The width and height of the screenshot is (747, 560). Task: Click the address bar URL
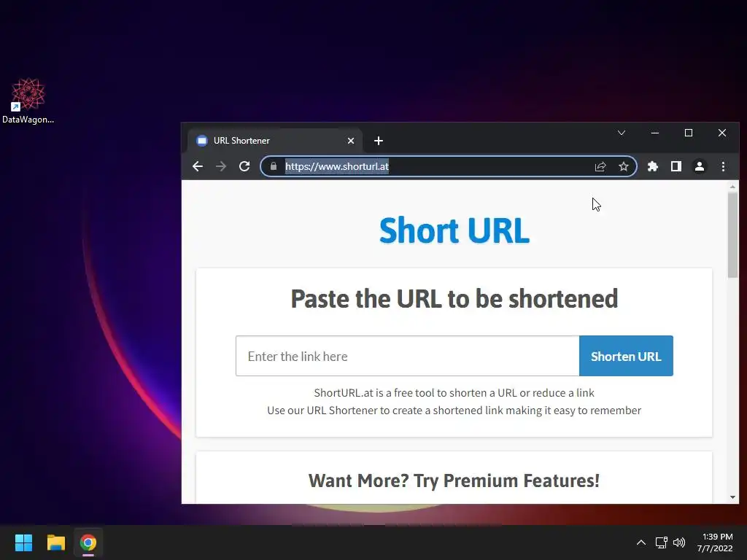pos(337,166)
